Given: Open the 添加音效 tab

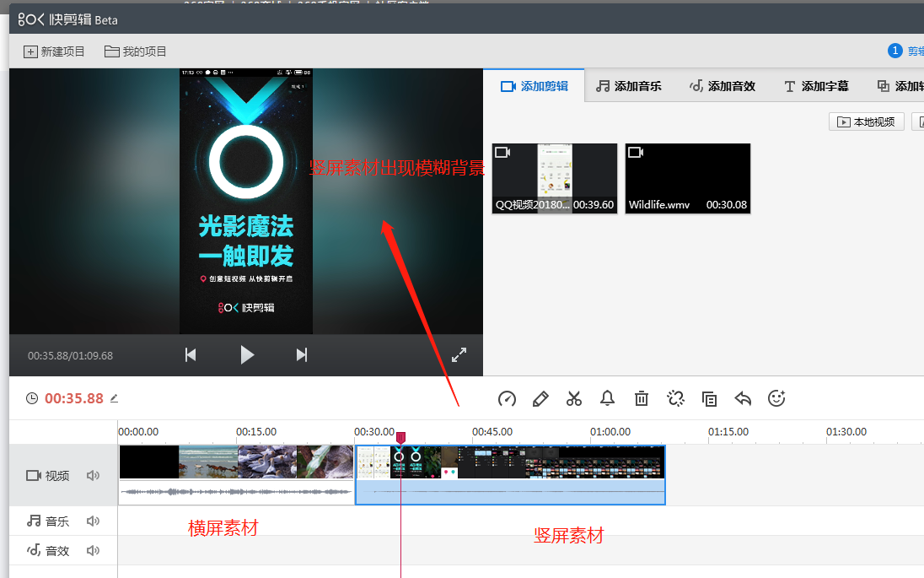Looking at the screenshot, I should click(723, 86).
